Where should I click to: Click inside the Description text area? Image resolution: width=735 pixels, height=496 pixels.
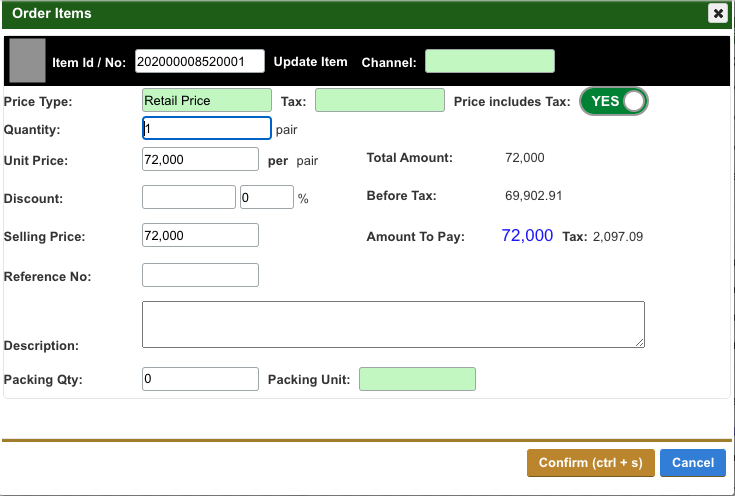point(392,324)
